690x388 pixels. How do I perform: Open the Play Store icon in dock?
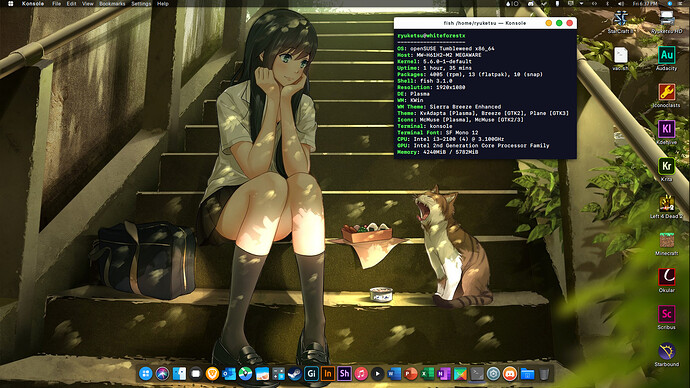(460, 374)
